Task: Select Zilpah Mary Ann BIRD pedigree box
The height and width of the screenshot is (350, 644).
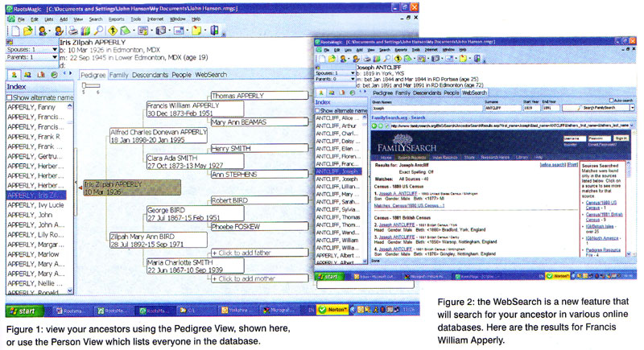Action: point(159,240)
